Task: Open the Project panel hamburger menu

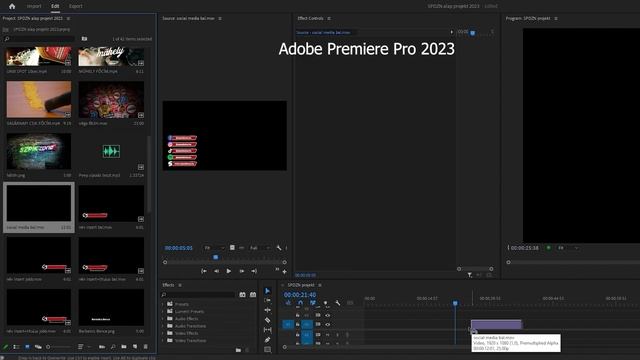Action: coord(68,18)
